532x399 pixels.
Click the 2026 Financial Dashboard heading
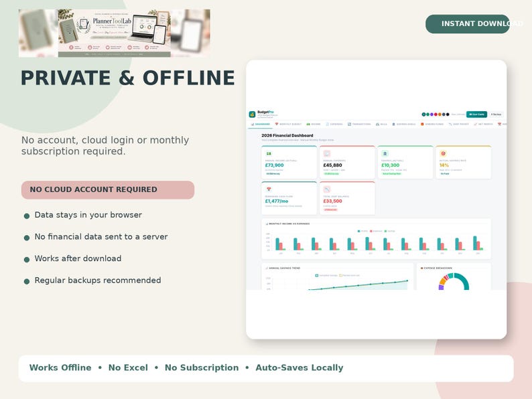tap(287, 135)
